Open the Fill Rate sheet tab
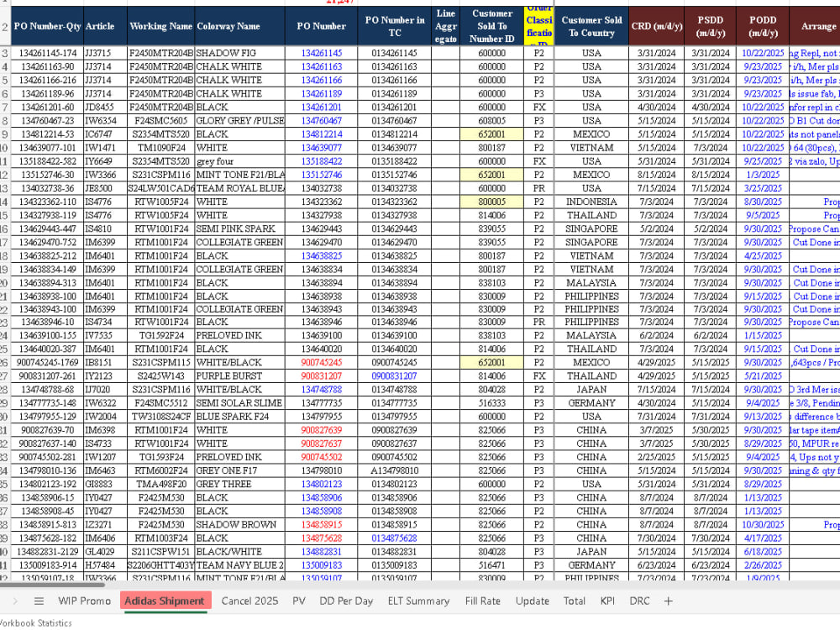The height and width of the screenshot is (630, 840). coord(483,601)
